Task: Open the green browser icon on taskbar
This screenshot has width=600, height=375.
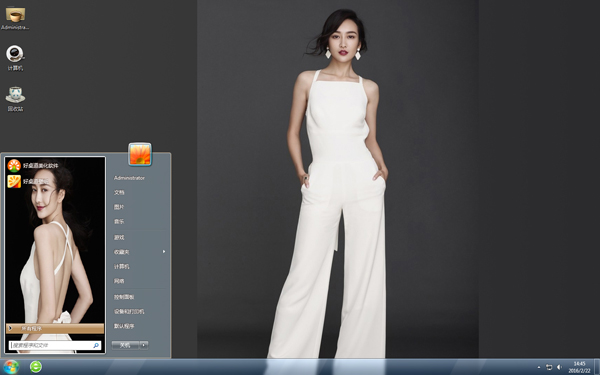Action: tap(36, 367)
